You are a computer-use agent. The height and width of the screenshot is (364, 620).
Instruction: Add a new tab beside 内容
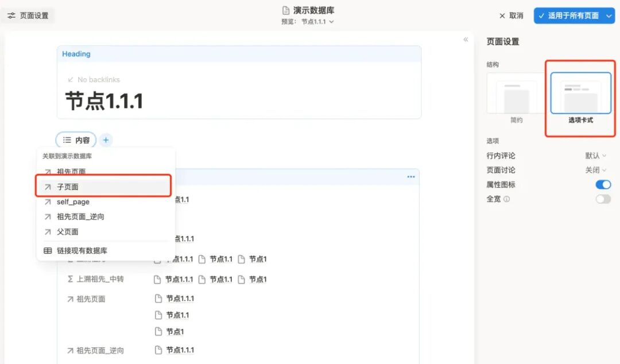(x=106, y=140)
